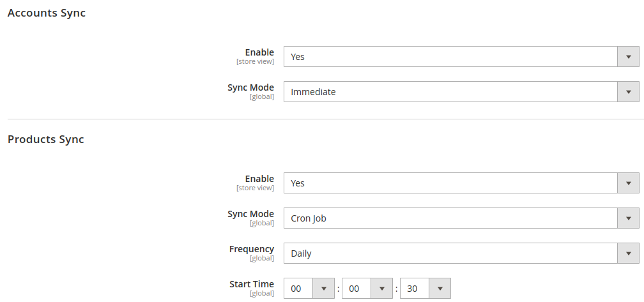644x302 pixels.
Task: Open the Start Time seconds selector showing 30
Action: (x=425, y=289)
